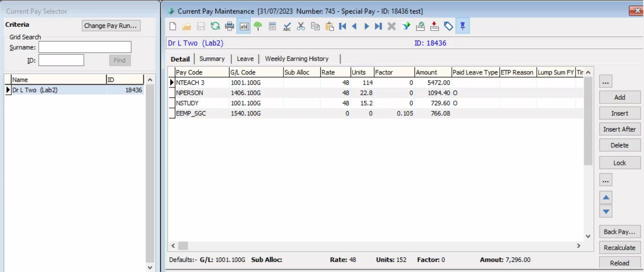This screenshot has width=644, height=272.
Task: Open the Weekly Earning History tab
Action: [x=297, y=59]
